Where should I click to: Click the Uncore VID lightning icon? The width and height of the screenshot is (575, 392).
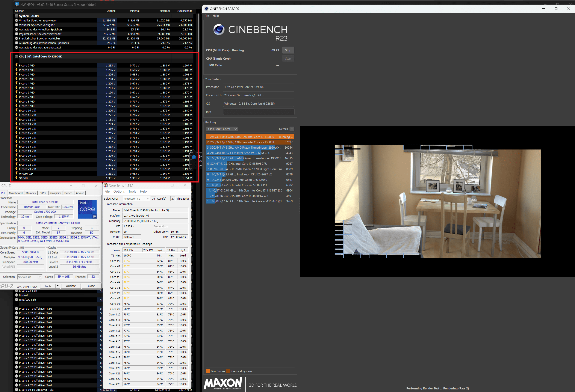[17, 174]
